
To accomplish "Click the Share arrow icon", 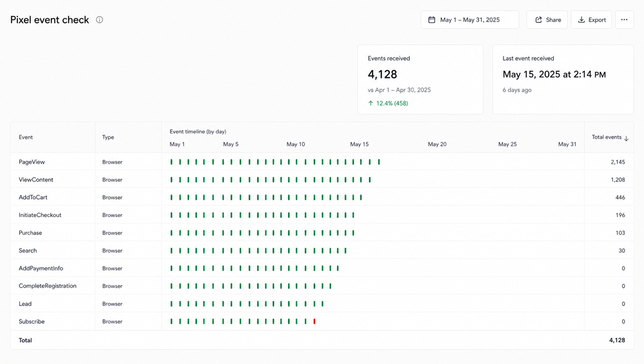I will click(538, 20).
